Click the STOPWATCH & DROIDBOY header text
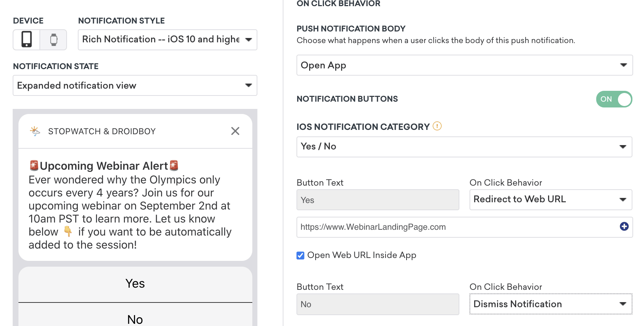This screenshot has height=326, width=644. click(x=102, y=131)
